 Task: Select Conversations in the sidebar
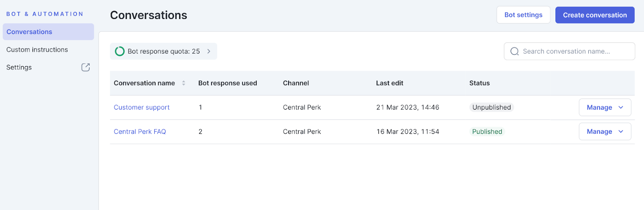29,32
